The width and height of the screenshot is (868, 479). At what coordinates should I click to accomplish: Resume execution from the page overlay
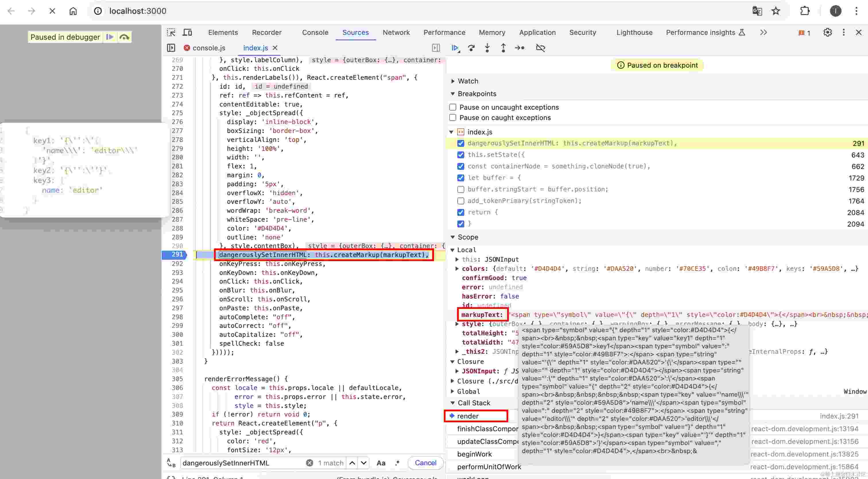pyautogui.click(x=110, y=37)
